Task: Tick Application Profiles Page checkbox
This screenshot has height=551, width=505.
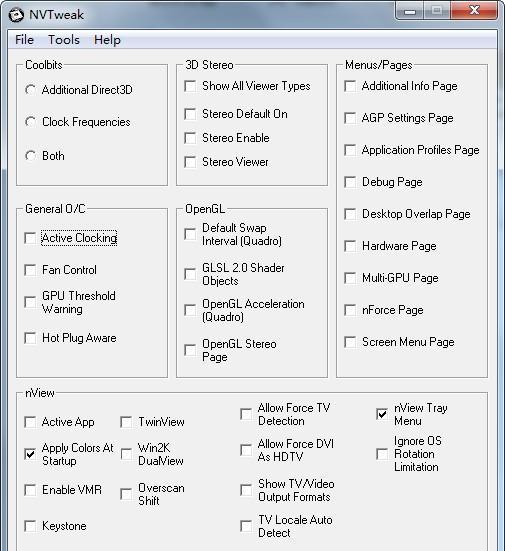Action: [350, 150]
